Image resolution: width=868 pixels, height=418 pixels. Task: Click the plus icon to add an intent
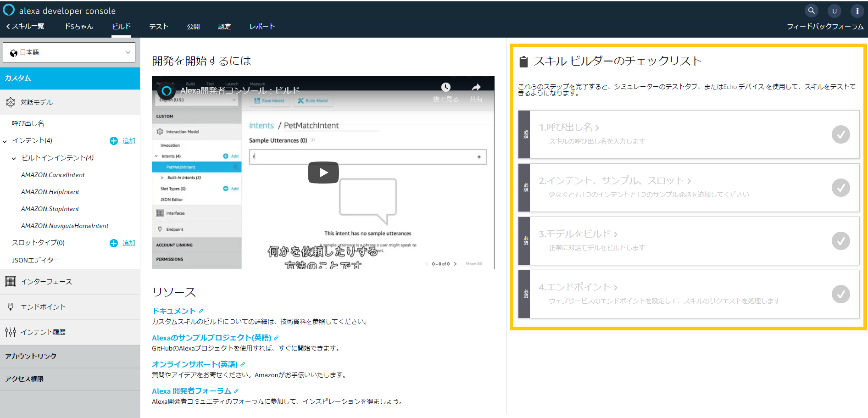tap(114, 141)
